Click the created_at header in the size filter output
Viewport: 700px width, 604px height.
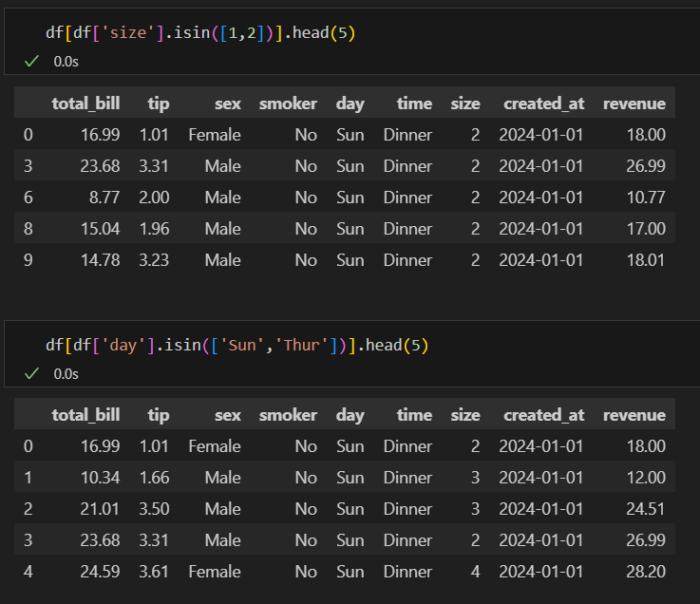click(543, 104)
